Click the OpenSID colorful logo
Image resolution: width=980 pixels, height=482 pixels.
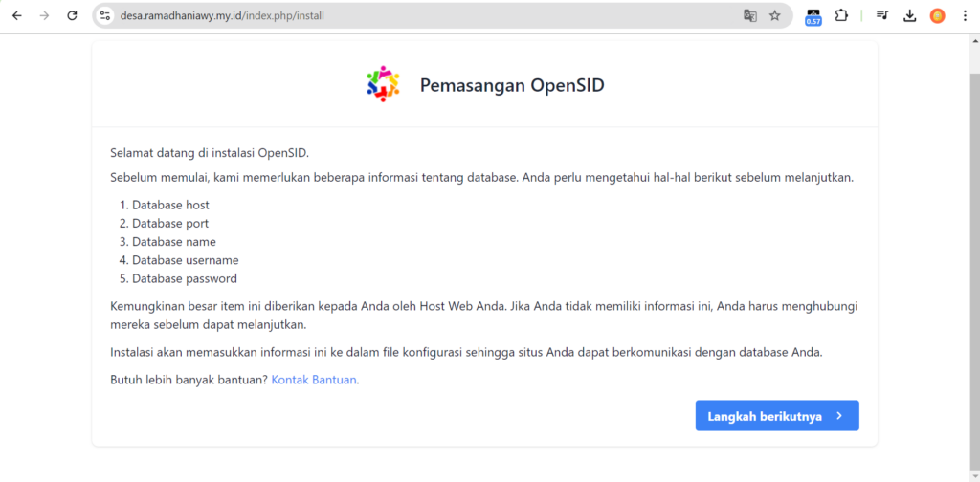pyautogui.click(x=383, y=84)
